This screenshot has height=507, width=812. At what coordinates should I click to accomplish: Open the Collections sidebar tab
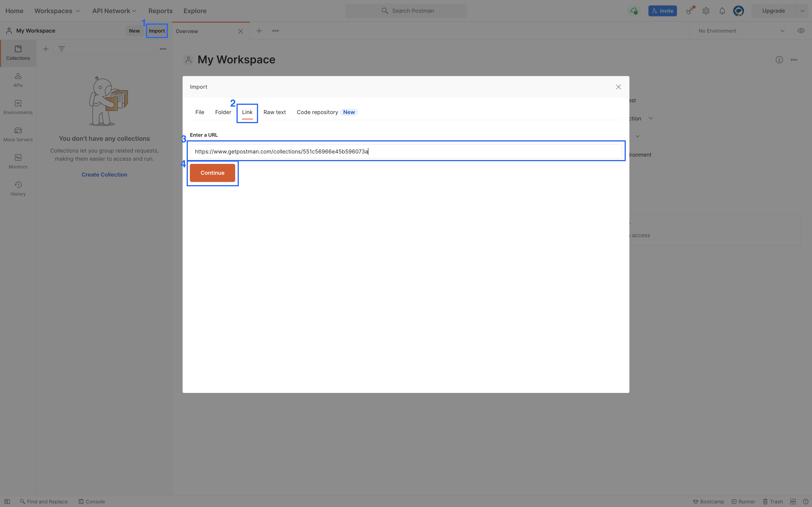pos(18,53)
